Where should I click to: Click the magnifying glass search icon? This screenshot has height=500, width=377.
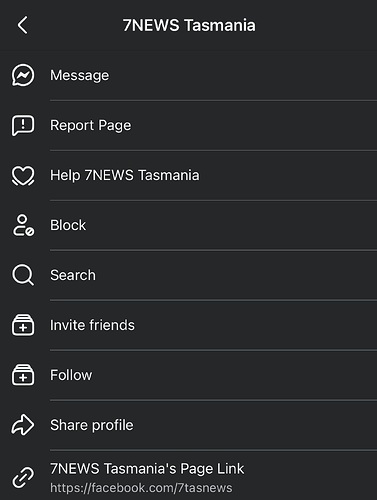[23, 275]
